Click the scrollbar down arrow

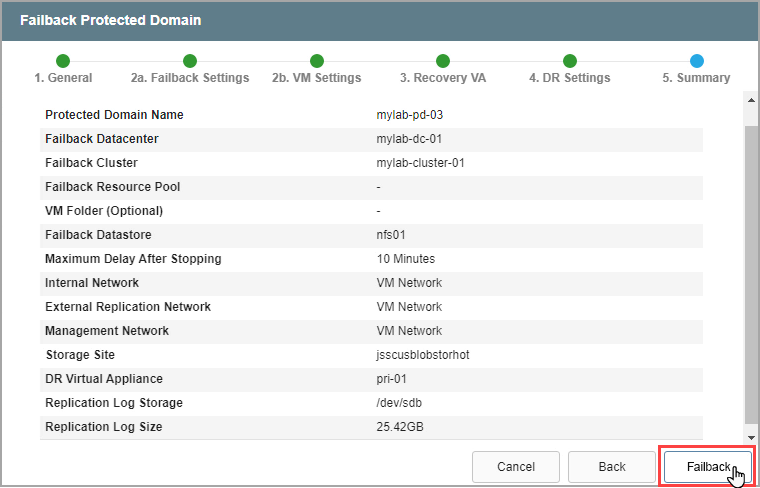750,433
